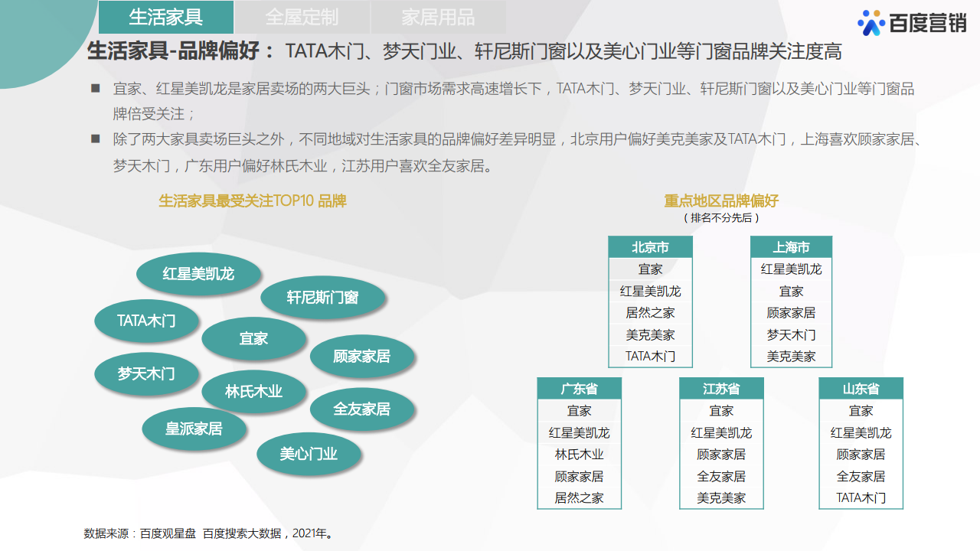The width and height of the screenshot is (980, 551).
Task: Select the 全友家居 bubble
Action: tap(362, 409)
